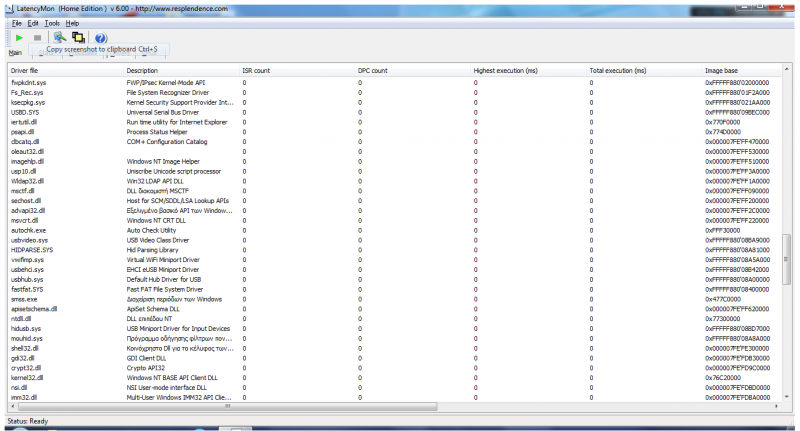Open the Help menu
The width and height of the screenshot is (800, 431).
pos(72,22)
